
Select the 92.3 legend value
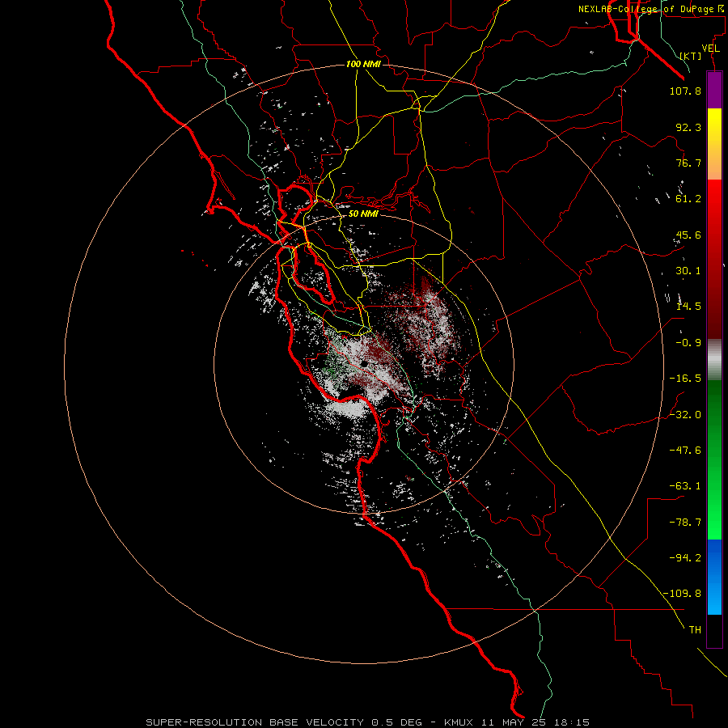(688, 127)
